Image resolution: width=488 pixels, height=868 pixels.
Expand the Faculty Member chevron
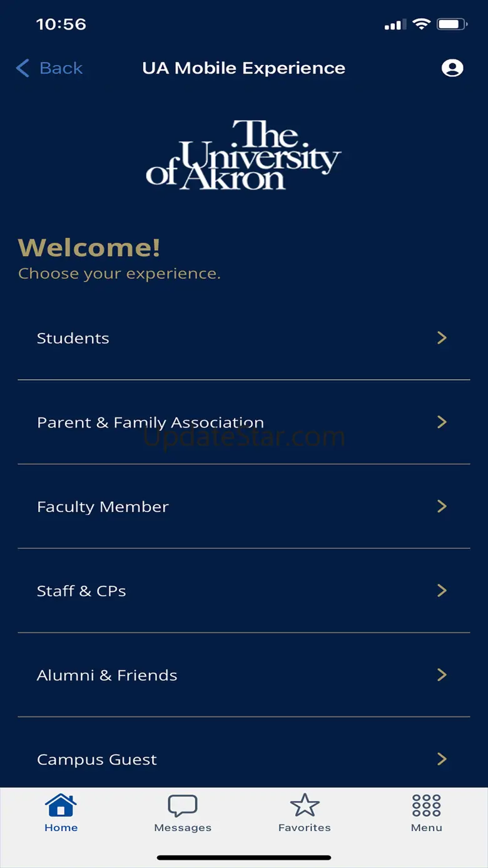(x=442, y=506)
